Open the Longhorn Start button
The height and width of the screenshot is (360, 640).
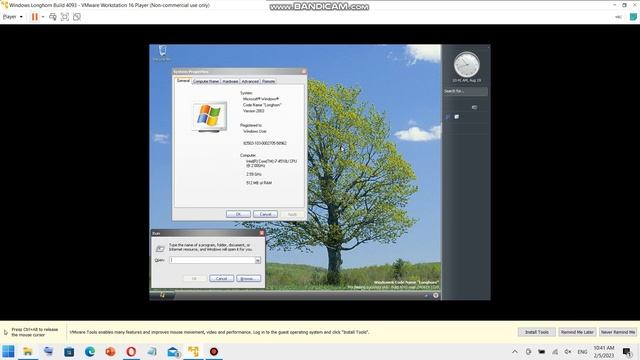click(x=162, y=295)
